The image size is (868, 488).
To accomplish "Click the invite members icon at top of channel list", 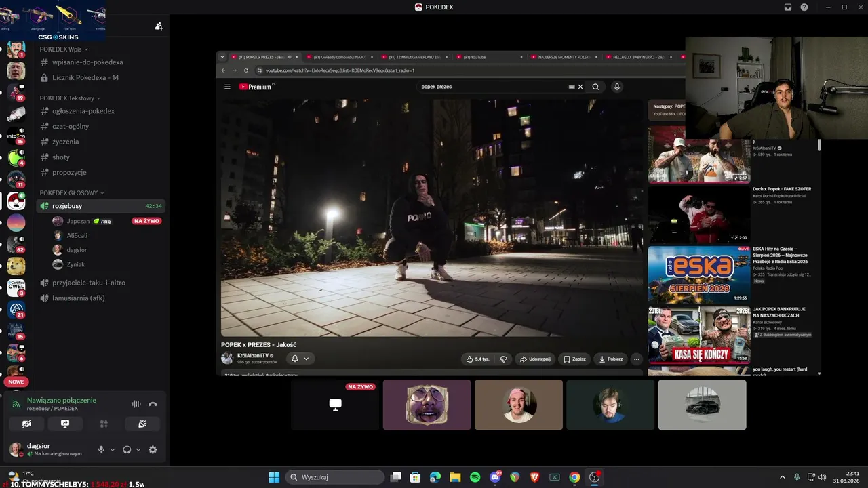I will (x=159, y=26).
